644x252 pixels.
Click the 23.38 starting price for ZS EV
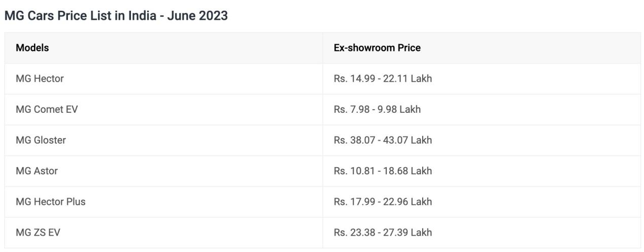362,233
